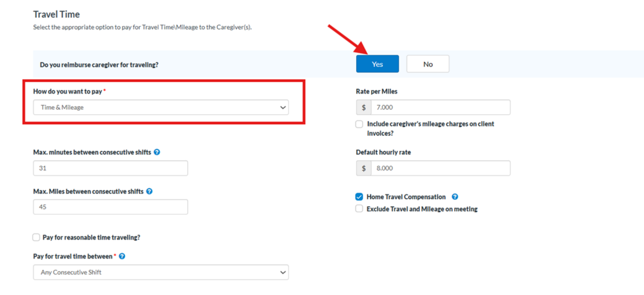Enable Pay for reasonable time traveling

pyautogui.click(x=36, y=237)
